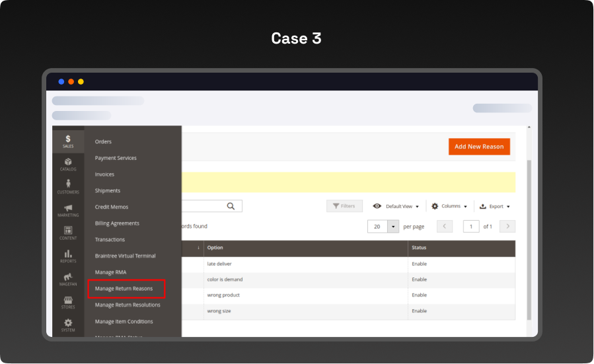
Task: Open the Orders menu entry
Action: [103, 141]
